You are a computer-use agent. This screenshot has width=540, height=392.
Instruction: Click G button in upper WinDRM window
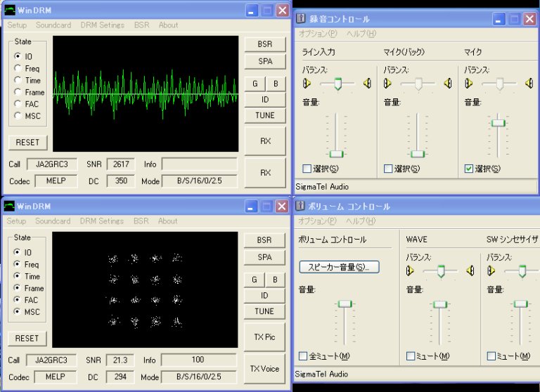(x=255, y=84)
